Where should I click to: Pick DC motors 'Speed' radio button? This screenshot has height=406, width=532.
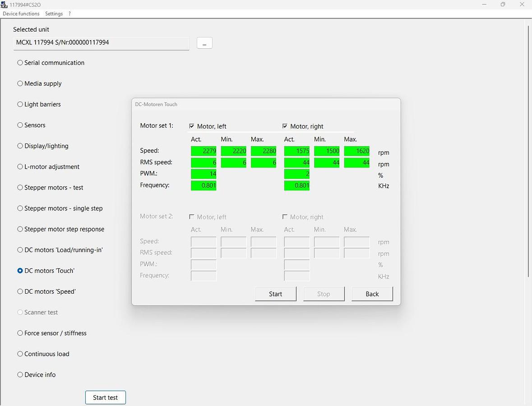click(20, 291)
